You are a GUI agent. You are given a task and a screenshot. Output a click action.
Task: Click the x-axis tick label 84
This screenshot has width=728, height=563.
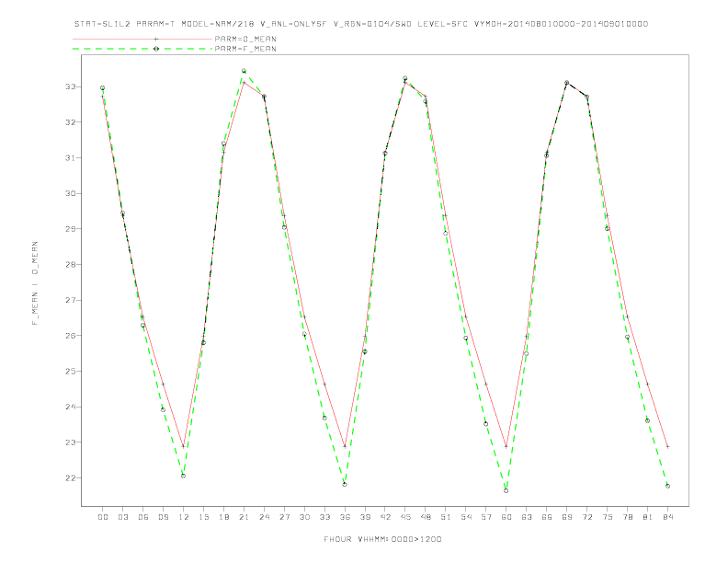[667, 517]
